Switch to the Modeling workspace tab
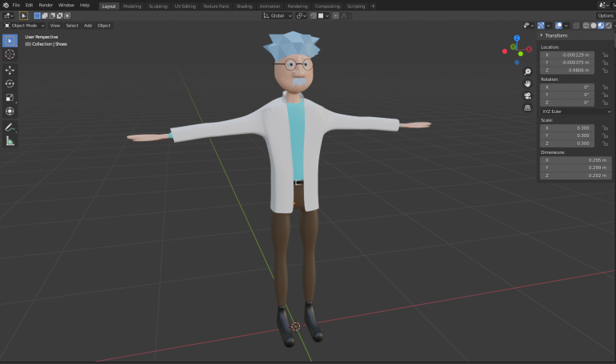This screenshot has height=364, width=616. point(132,6)
